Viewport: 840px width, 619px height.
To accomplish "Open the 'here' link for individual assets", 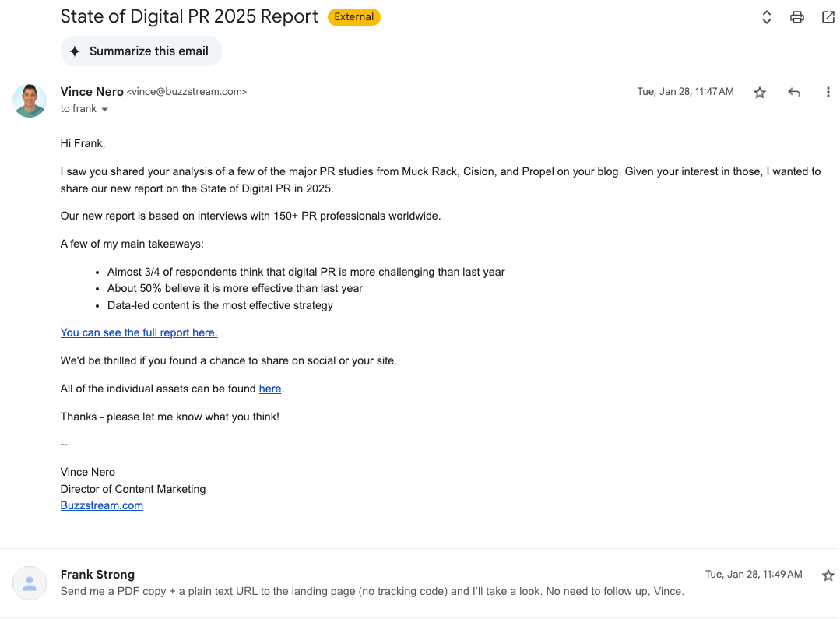I will click(x=270, y=389).
